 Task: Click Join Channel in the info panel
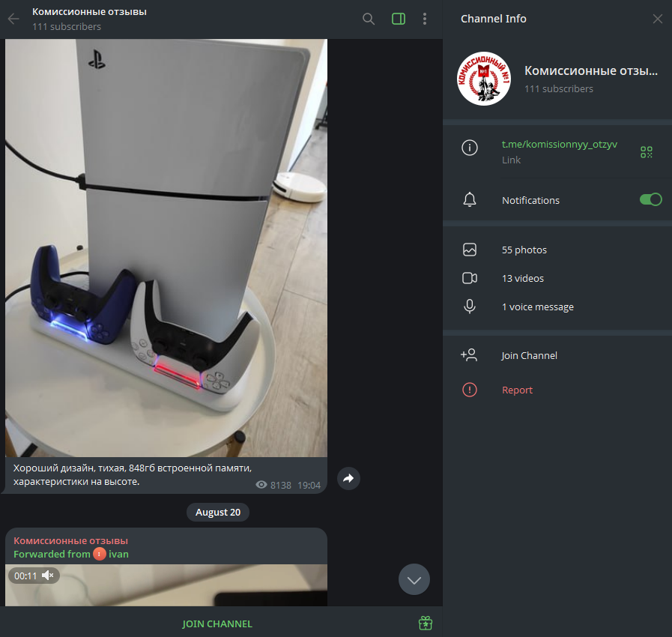tap(529, 355)
